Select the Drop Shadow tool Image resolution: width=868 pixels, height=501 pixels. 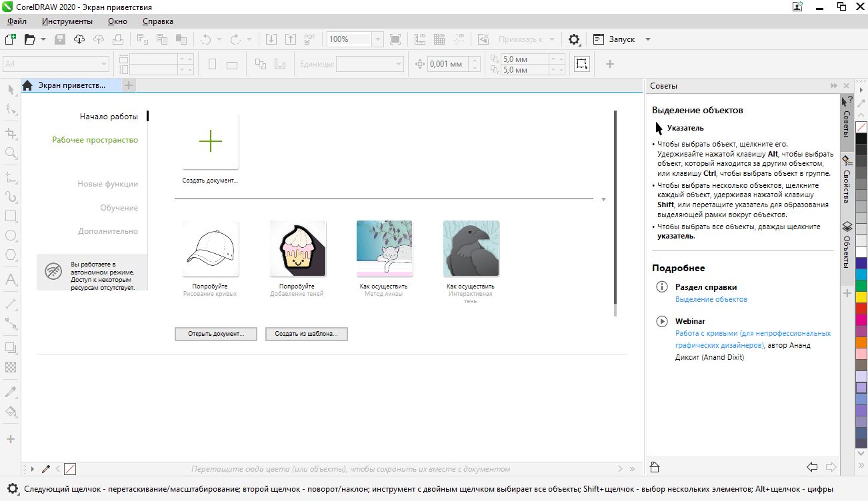11,347
